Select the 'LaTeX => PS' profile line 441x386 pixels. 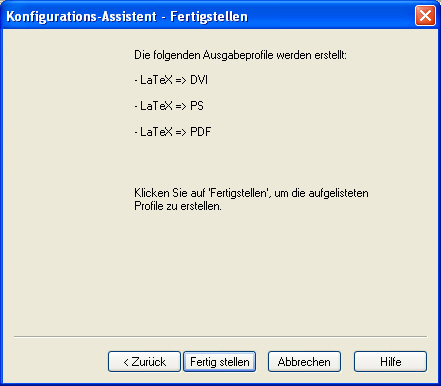(x=169, y=106)
